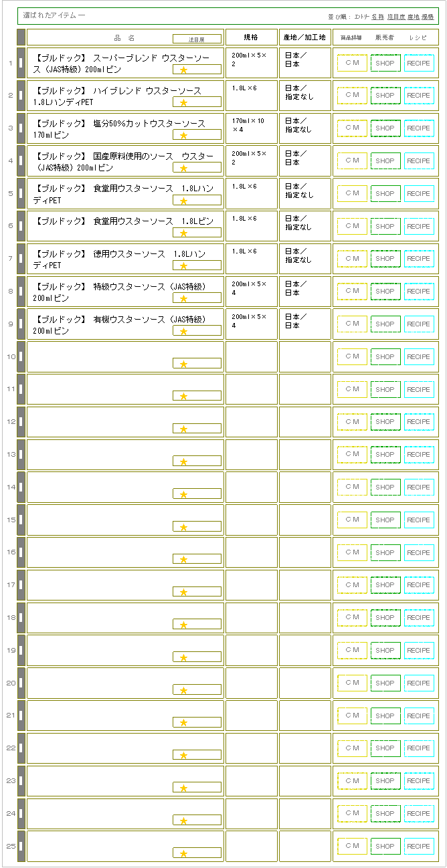The height and width of the screenshot is (868, 447).
Task: Sort the list by 名称
Action: 378,16
